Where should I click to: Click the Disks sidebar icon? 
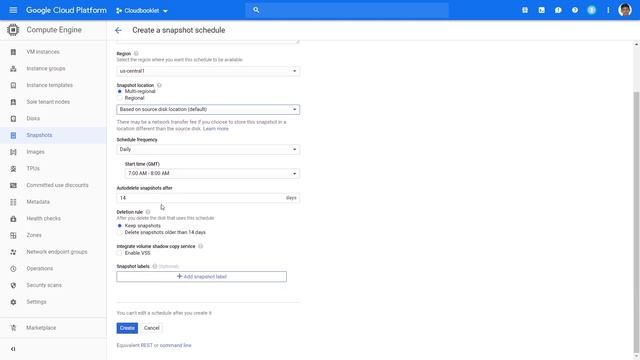point(13,118)
